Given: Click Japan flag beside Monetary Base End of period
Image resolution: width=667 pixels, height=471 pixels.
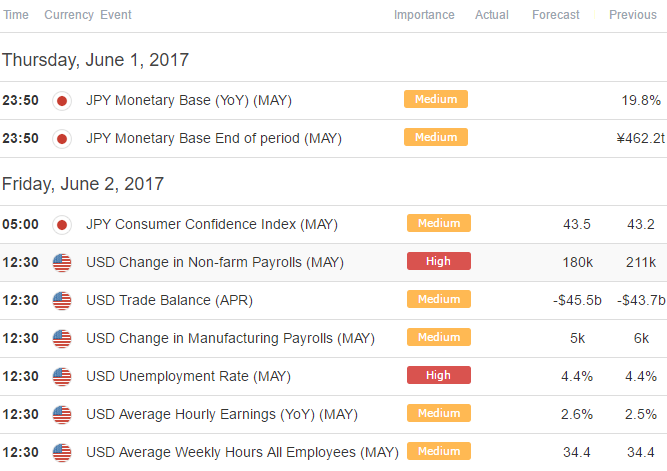Looking at the screenshot, I should pyautogui.click(x=62, y=139).
